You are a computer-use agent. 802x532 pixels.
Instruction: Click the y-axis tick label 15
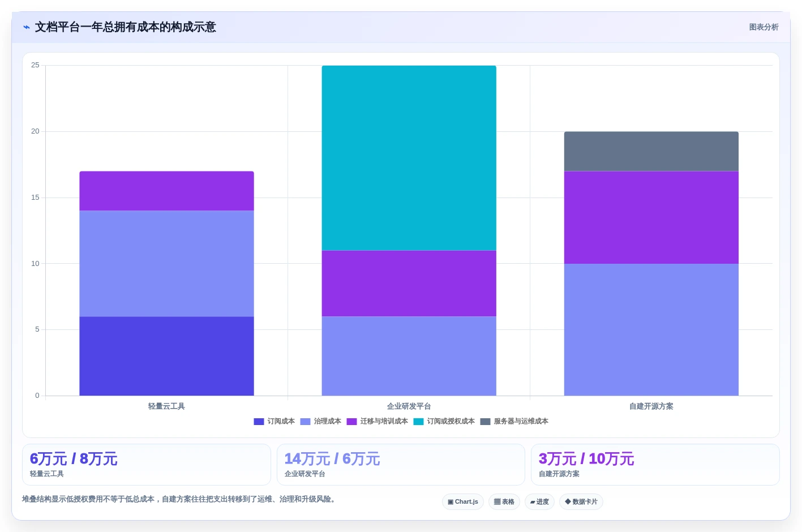(36, 198)
